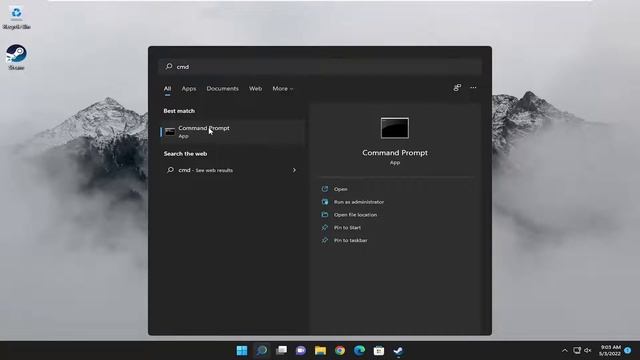The image size is (640, 360).
Task: Open Microsoft Store from taskbar
Action: 379,351
